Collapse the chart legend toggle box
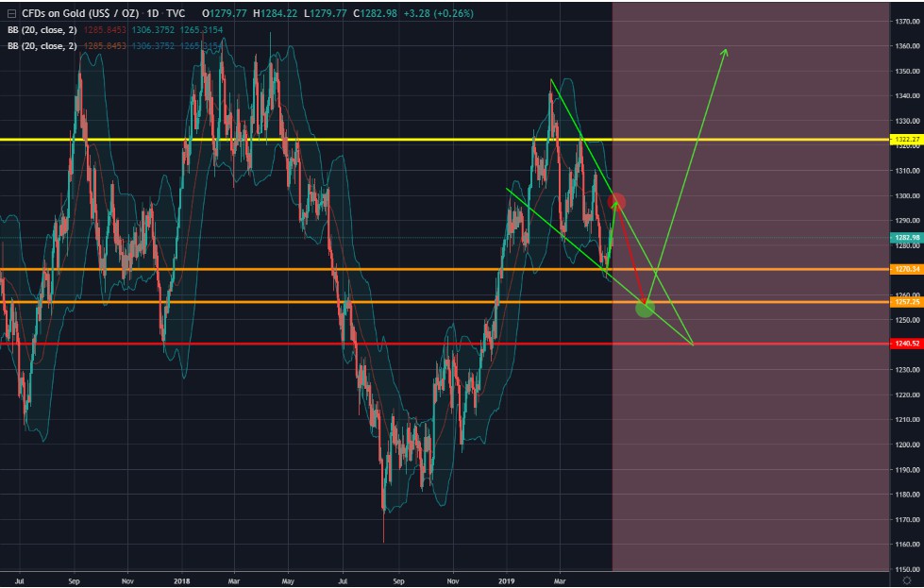Viewport: 924px width, 588px height. (x=10, y=13)
